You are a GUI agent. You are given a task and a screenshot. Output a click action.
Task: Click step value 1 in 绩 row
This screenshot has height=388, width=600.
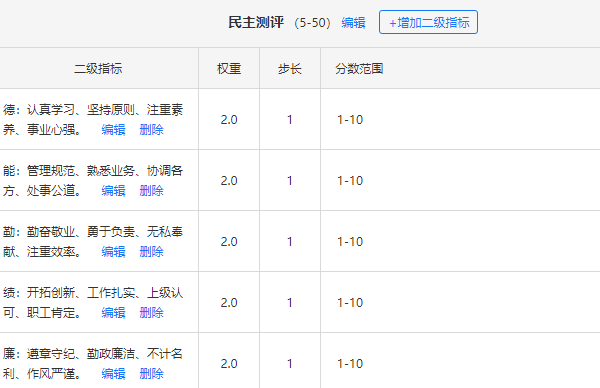(290, 303)
